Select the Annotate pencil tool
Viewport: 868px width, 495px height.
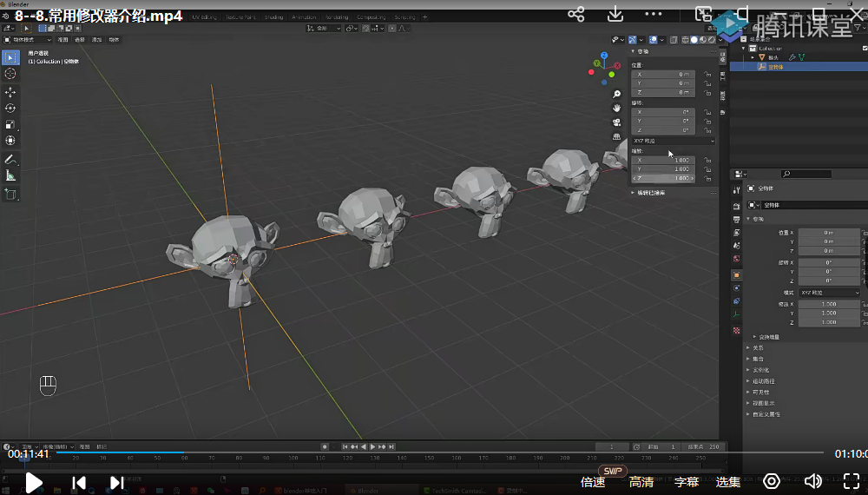pyautogui.click(x=10, y=160)
